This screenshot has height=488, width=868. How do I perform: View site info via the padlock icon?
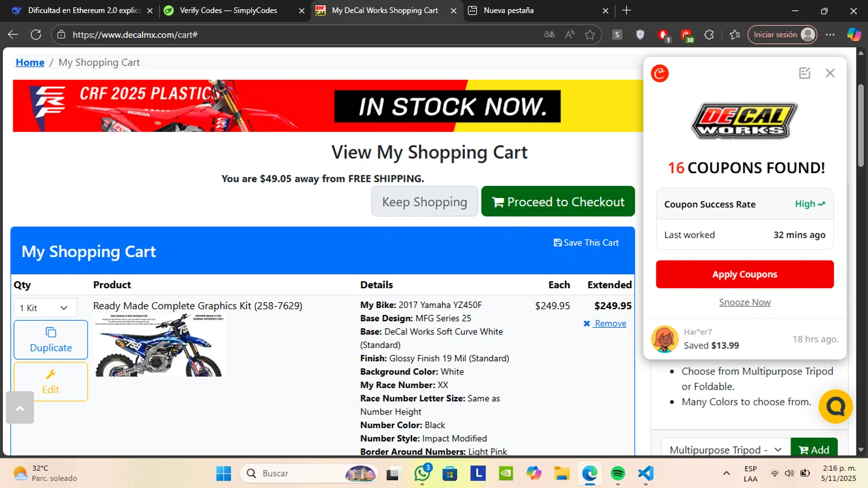(x=61, y=35)
